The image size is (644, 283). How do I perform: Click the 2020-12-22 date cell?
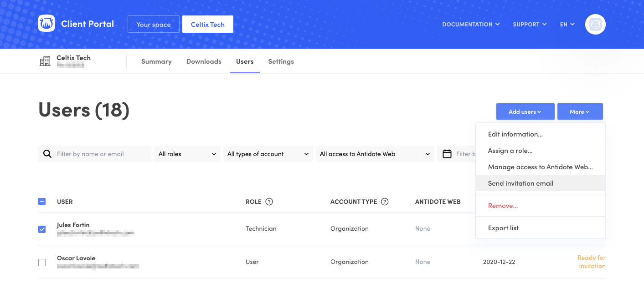pyautogui.click(x=499, y=262)
